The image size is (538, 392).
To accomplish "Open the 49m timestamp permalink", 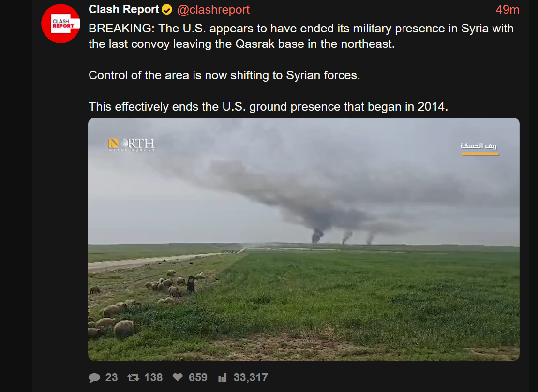I will 508,10.
